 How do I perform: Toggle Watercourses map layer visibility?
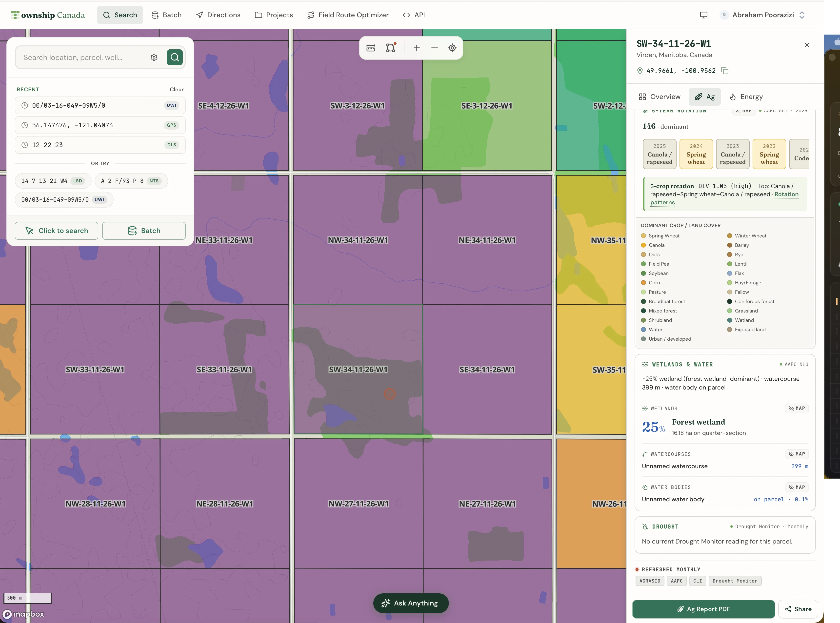click(x=797, y=454)
